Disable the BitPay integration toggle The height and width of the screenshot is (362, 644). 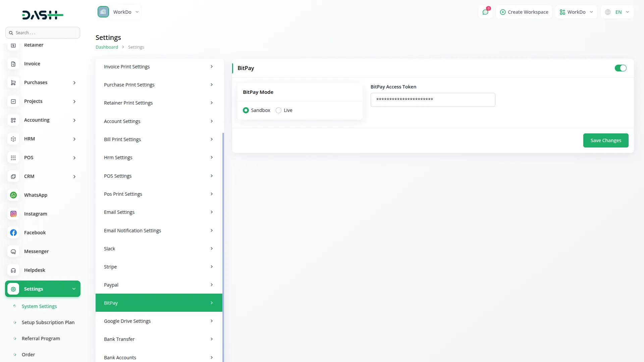click(621, 68)
